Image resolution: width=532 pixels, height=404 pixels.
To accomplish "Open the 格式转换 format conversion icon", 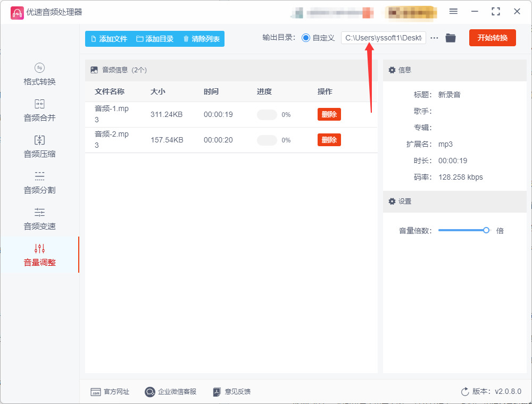I will [x=39, y=68].
